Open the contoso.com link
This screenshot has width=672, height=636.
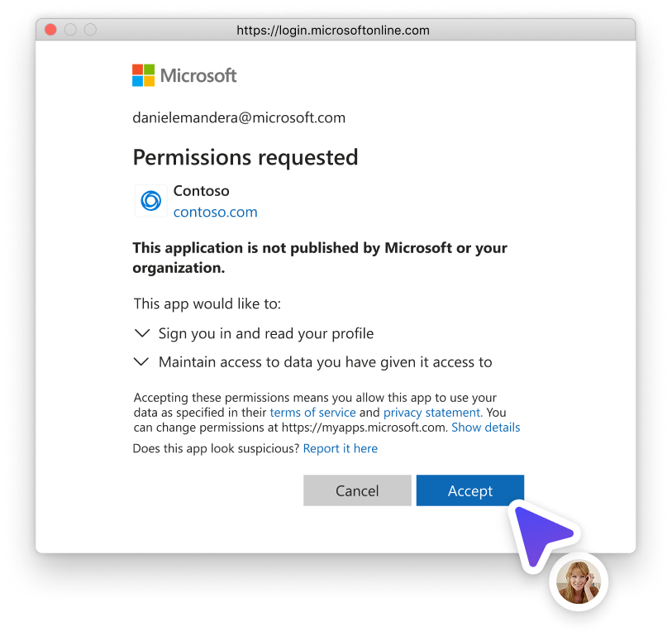215,212
